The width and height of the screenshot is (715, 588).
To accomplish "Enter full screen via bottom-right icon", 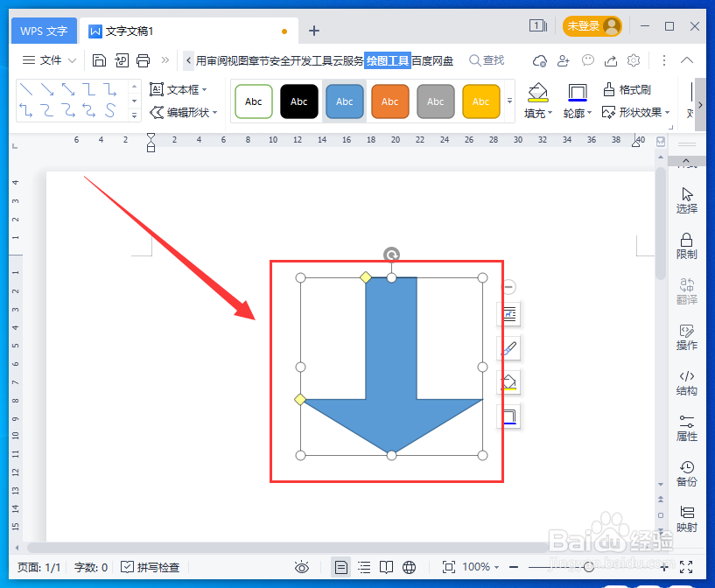I will click(x=688, y=566).
